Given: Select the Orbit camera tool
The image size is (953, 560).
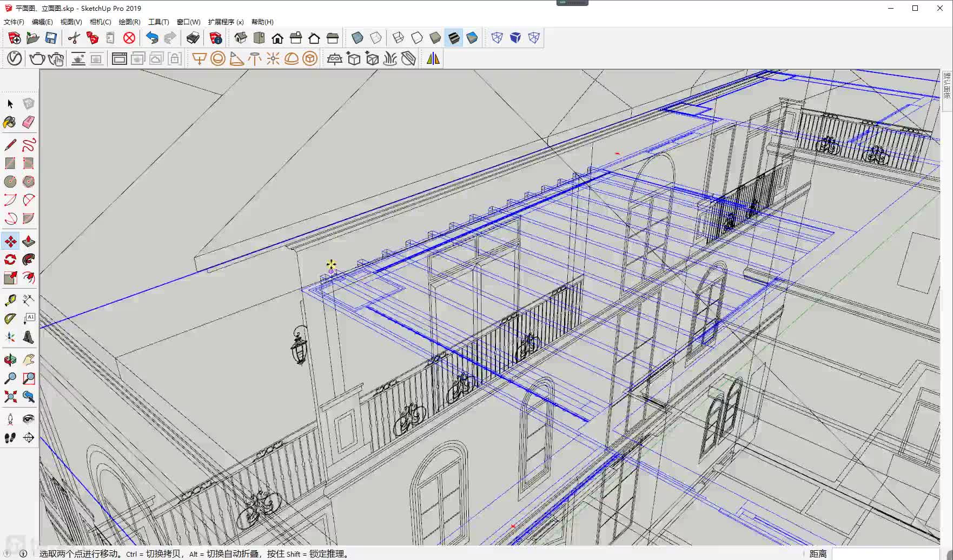Looking at the screenshot, I should tap(10, 360).
